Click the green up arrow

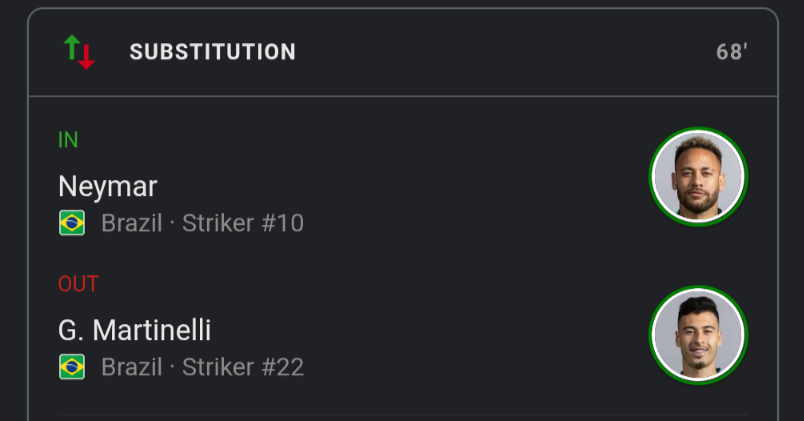[72, 47]
